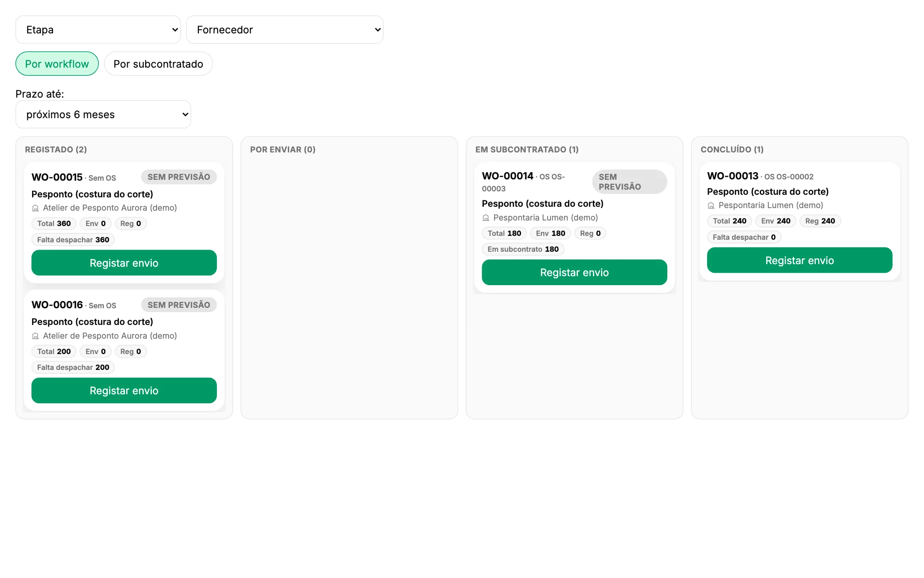Click supplier building icon on WO-00014 card
The image size is (924, 578).
click(x=486, y=218)
